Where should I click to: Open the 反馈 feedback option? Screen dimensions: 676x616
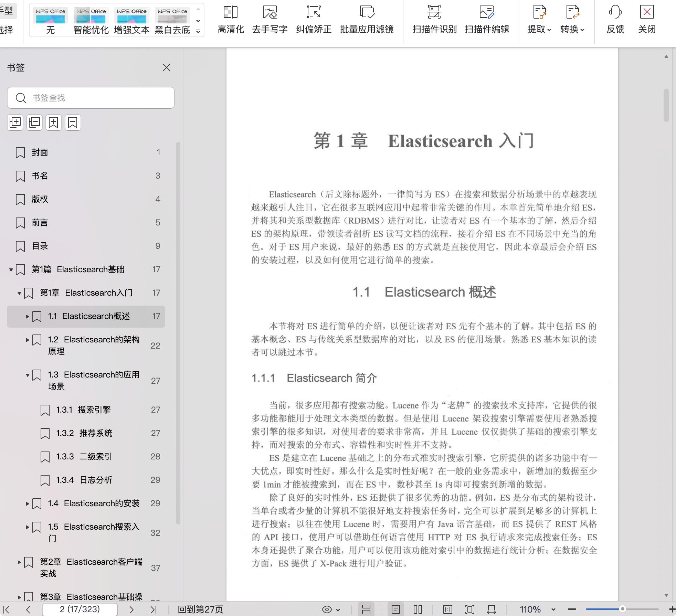[x=615, y=20]
